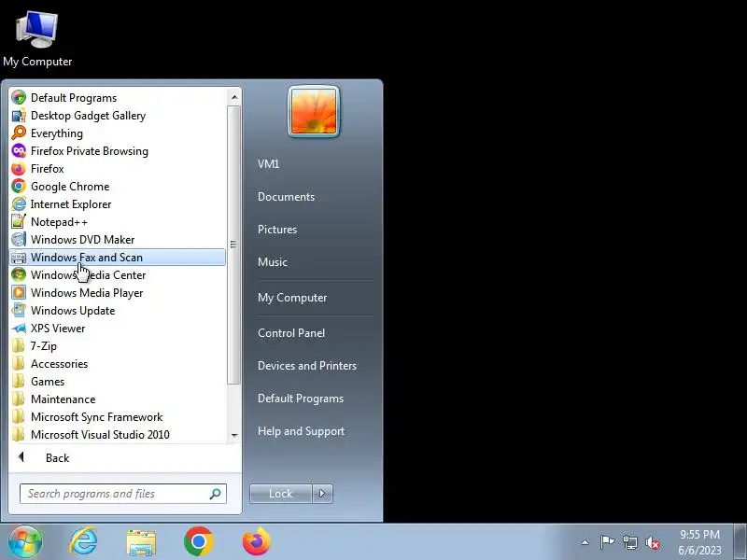The height and width of the screenshot is (560, 747).
Task: Open Control Panel from the Start menu
Action: click(291, 333)
